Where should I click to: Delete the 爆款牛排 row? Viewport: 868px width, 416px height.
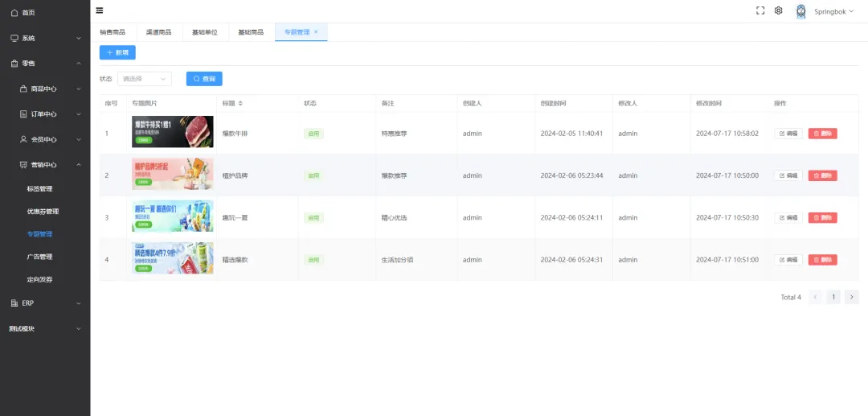click(x=823, y=134)
